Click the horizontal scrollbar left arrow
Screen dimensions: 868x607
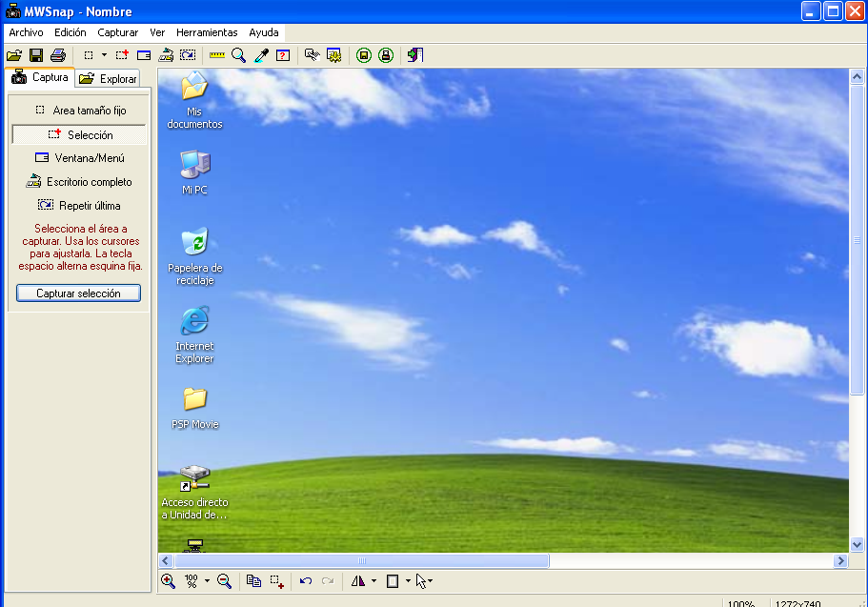click(166, 560)
